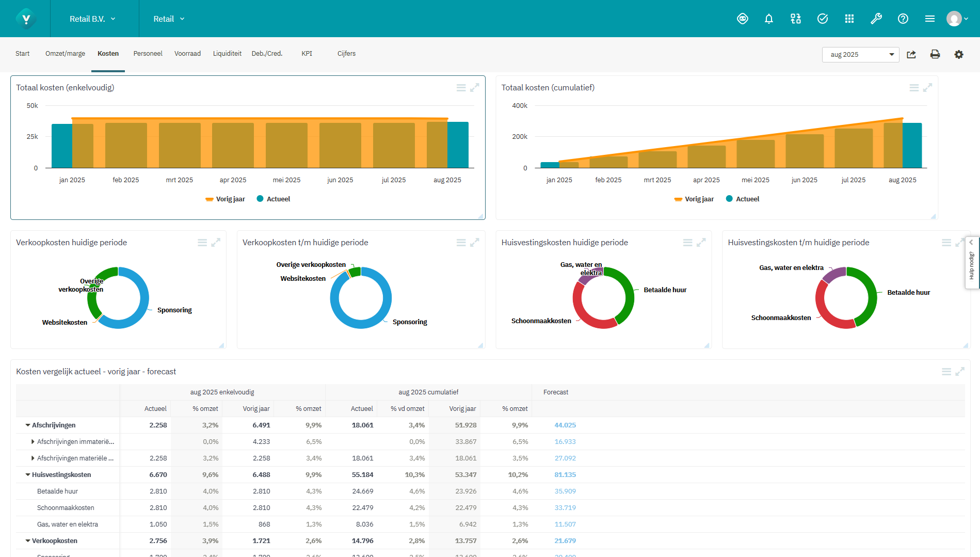
Task: Toggle the Actueel legend in enkelvoudig chart
Action: point(274,199)
